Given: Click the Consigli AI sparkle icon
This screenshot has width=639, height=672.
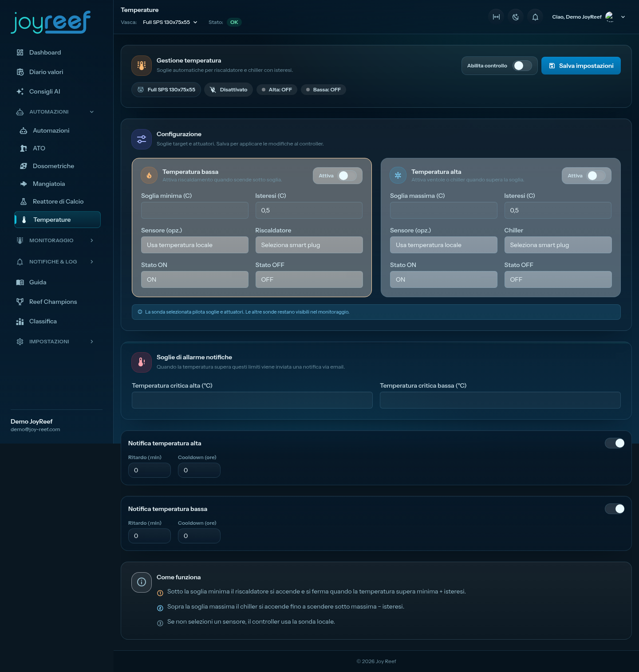Looking at the screenshot, I should tap(20, 91).
